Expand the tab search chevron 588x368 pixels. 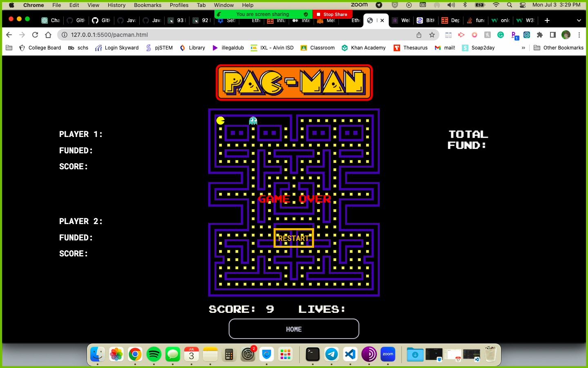(x=579, y=20)
